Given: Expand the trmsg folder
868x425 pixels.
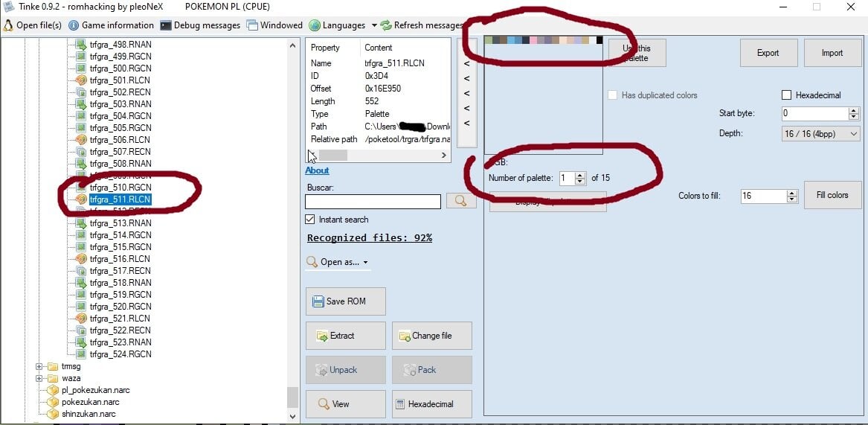Looking at the screenshot, I should [x=39, y=366].
